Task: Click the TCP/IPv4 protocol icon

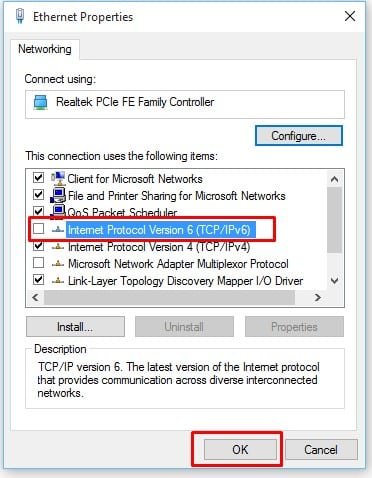Action: [x=58, y=247]
